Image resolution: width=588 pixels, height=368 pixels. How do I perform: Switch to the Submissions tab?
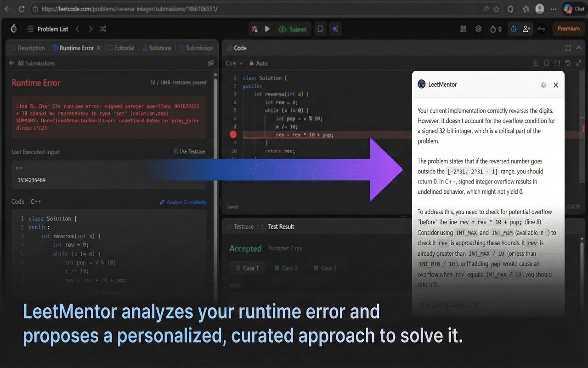(x=196, y=48)
